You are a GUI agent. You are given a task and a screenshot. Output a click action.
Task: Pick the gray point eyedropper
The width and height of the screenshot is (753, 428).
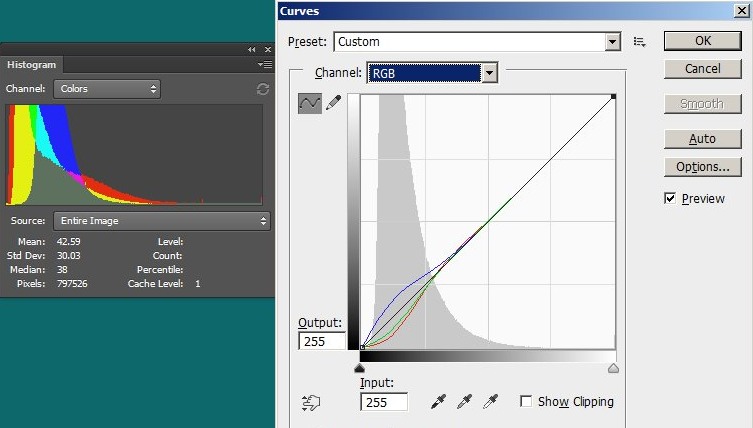(464, 401)
